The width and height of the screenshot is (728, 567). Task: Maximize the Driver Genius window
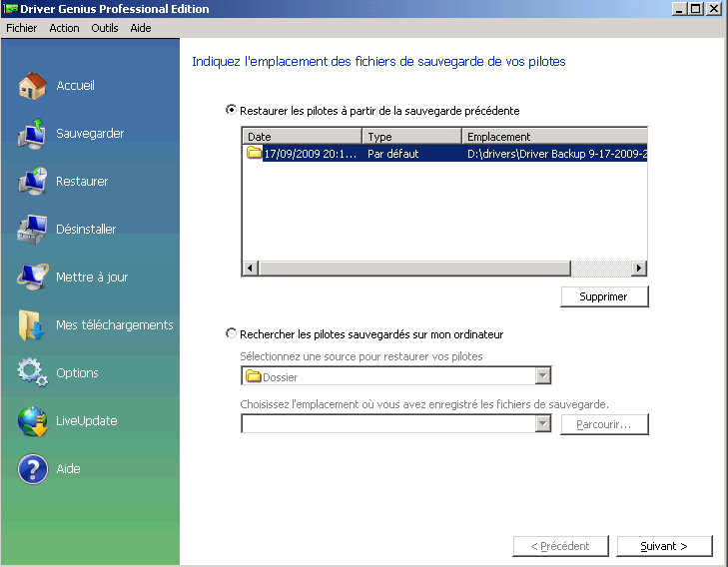696,9
